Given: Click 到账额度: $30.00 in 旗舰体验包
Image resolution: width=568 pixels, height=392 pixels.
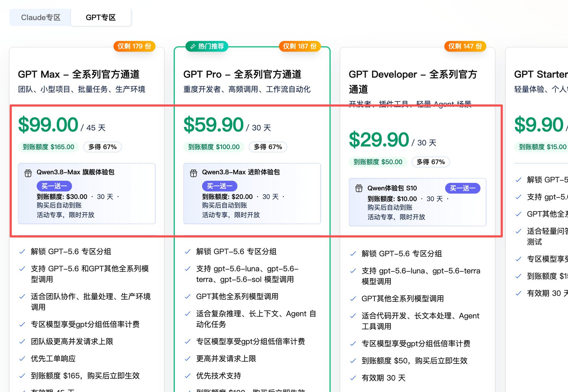Looking at the screenshot, I should point(62,197).
